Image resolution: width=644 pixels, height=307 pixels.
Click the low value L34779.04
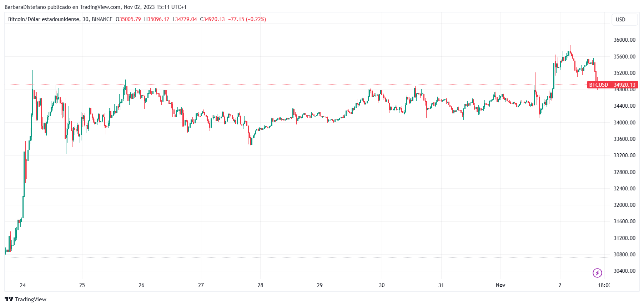(185, 19)
